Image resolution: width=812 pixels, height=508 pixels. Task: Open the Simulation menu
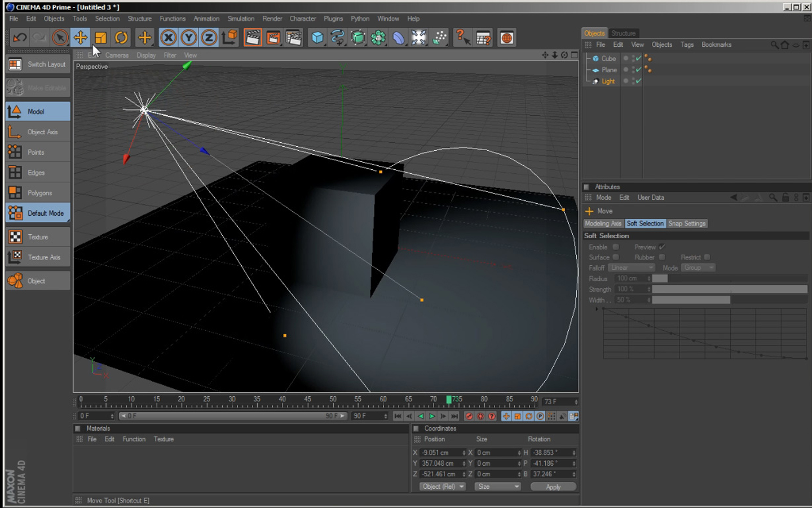click(x=241, y=18)
